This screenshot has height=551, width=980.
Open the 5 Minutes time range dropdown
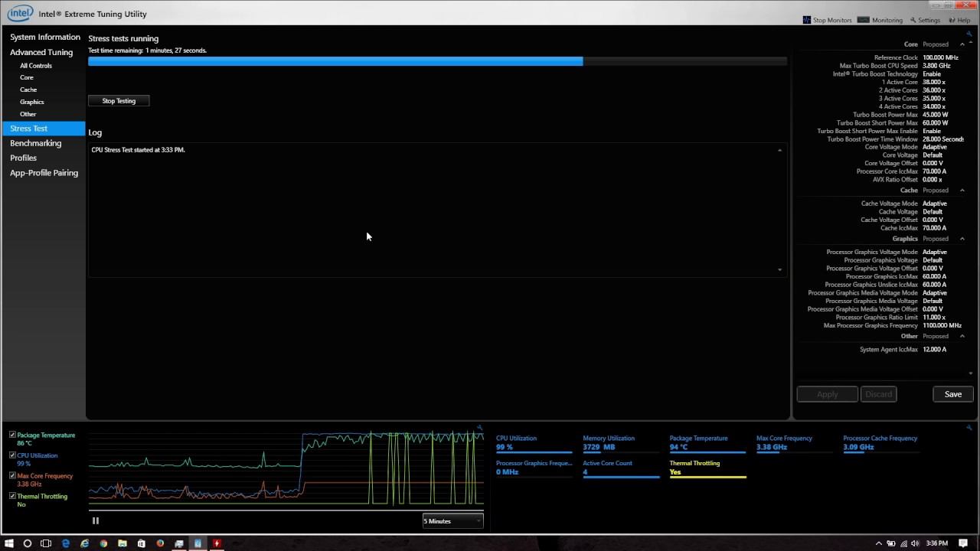(453, 521)
